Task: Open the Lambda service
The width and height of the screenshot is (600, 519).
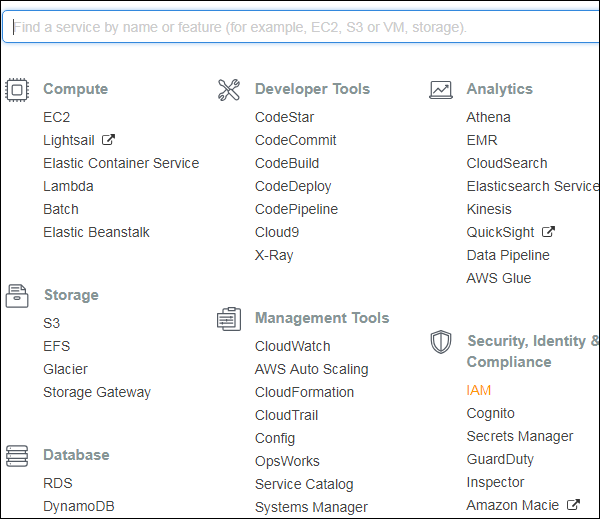Action: [69, 186]
